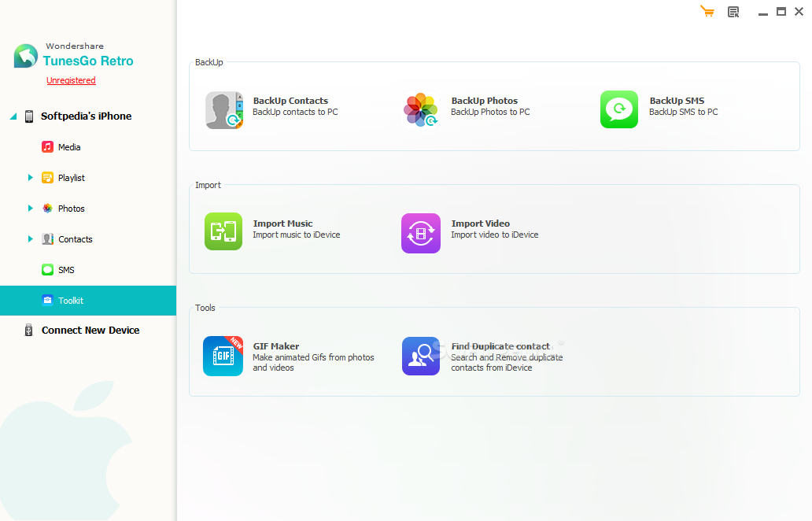Click the green BackUp SMS icon
Image resolution: width=812 pixels, height=521 pixels.
[x=619, y=109]
